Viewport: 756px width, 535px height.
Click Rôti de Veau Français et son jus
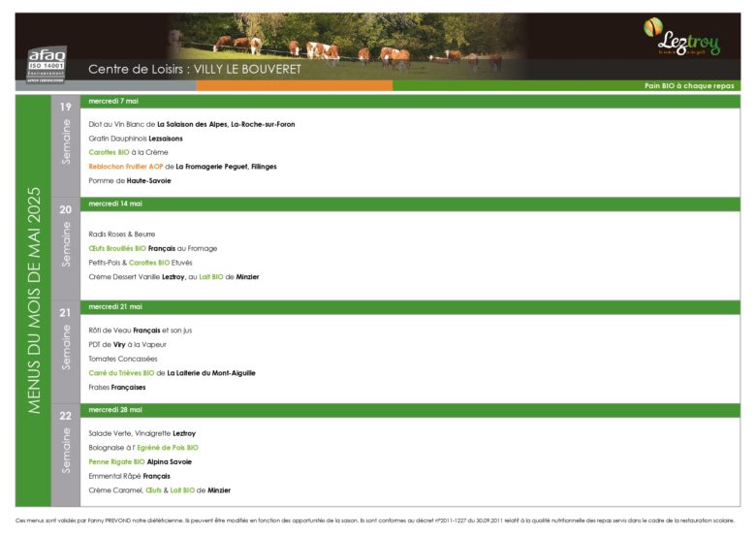coord(141,330)
